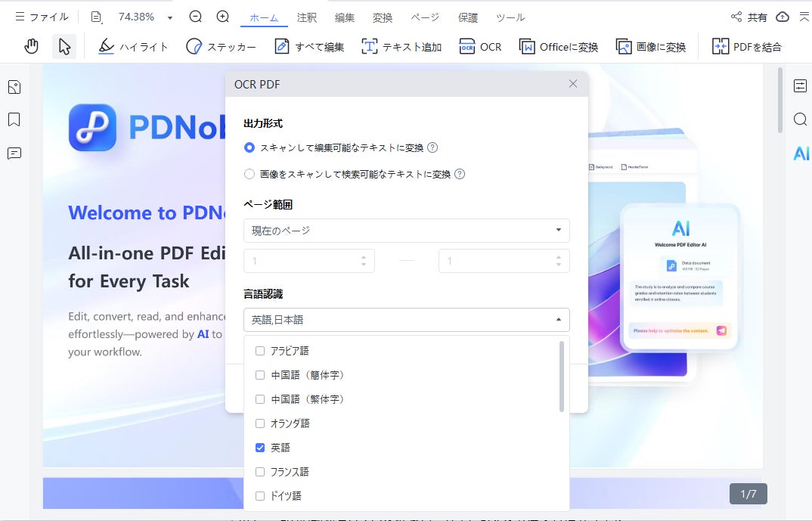The width and height of the screenshot is (812, 521).
Task: Switch to the Protect (保護) tab
Action: click(x=468, y=17)
